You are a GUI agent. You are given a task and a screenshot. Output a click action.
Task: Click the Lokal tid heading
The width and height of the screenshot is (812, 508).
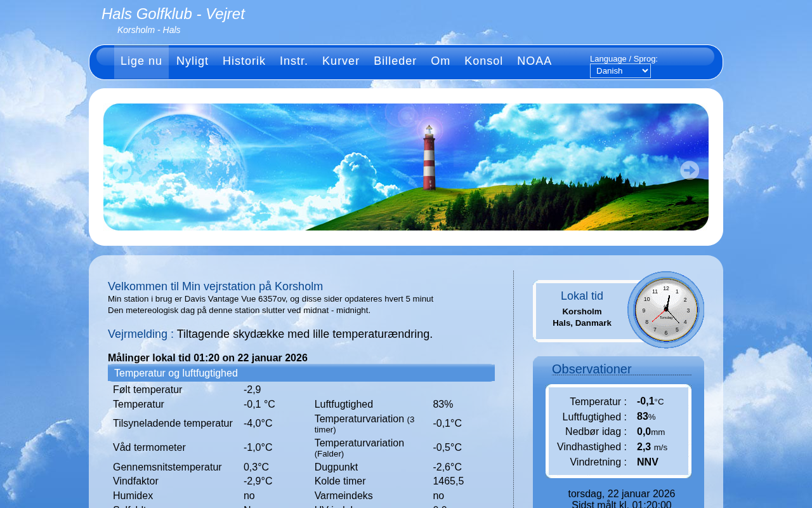(582, 296)
